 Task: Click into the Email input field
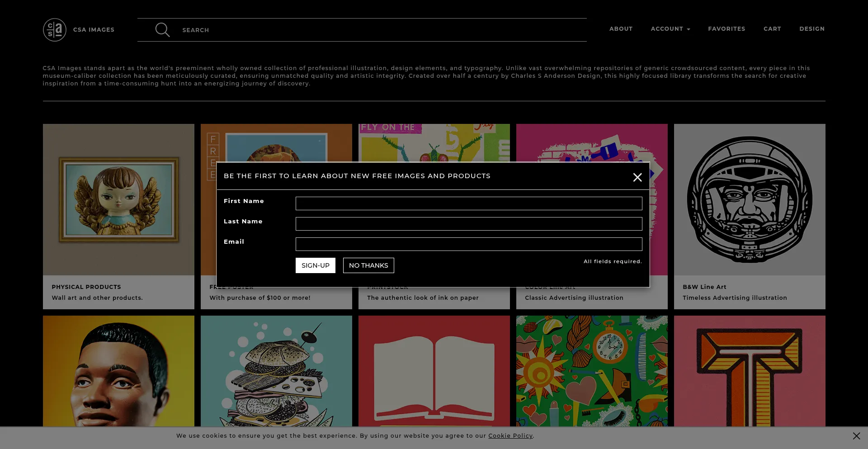click(468, 244)
